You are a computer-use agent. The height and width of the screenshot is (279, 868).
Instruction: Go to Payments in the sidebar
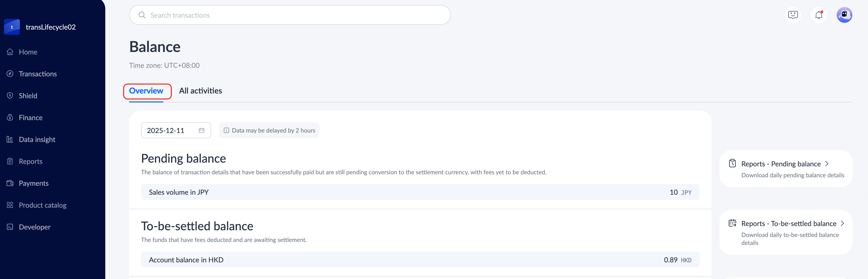pyautogui.click(x=34, y=183)
